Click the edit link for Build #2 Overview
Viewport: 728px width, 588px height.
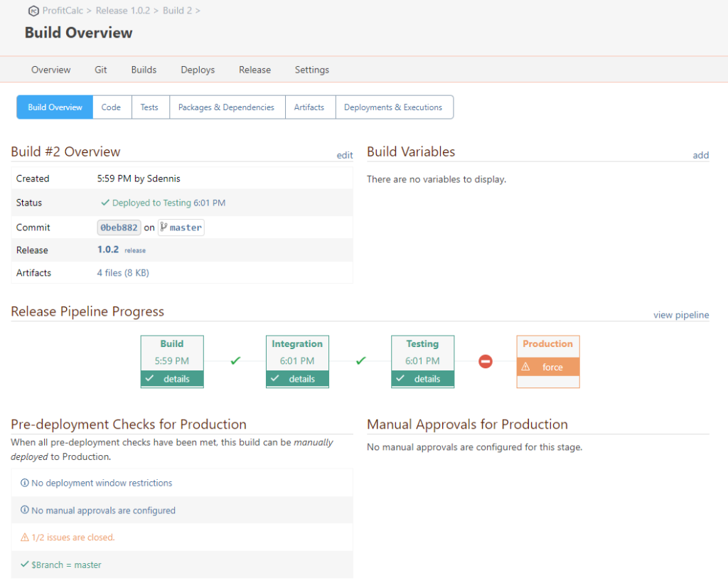tap(345, 155)
